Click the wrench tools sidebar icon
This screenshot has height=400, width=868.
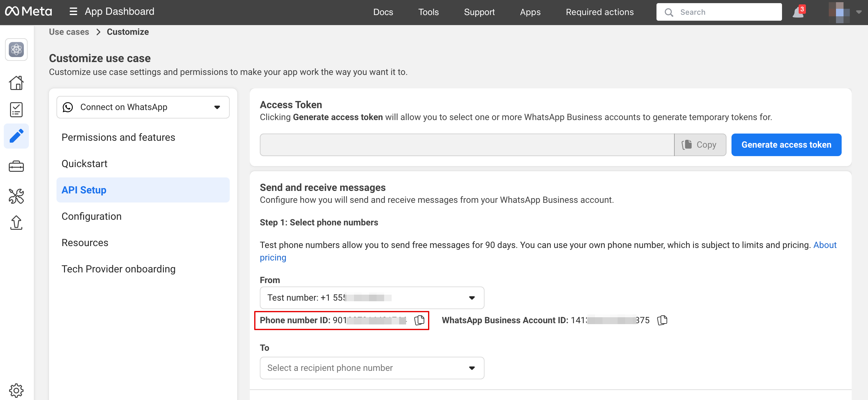coord(16,196)
